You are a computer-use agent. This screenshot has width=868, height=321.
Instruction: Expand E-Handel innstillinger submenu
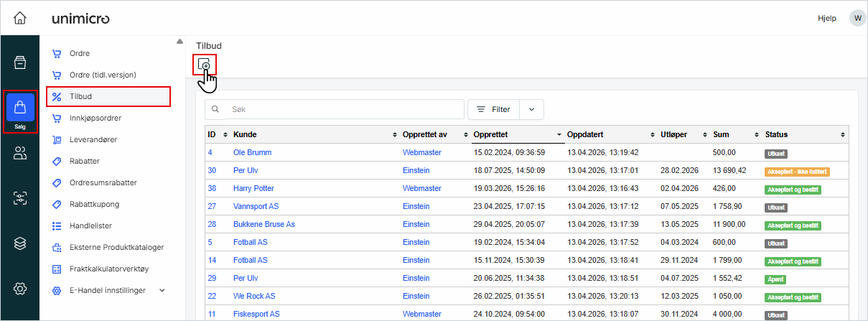[x=162, y=290]
